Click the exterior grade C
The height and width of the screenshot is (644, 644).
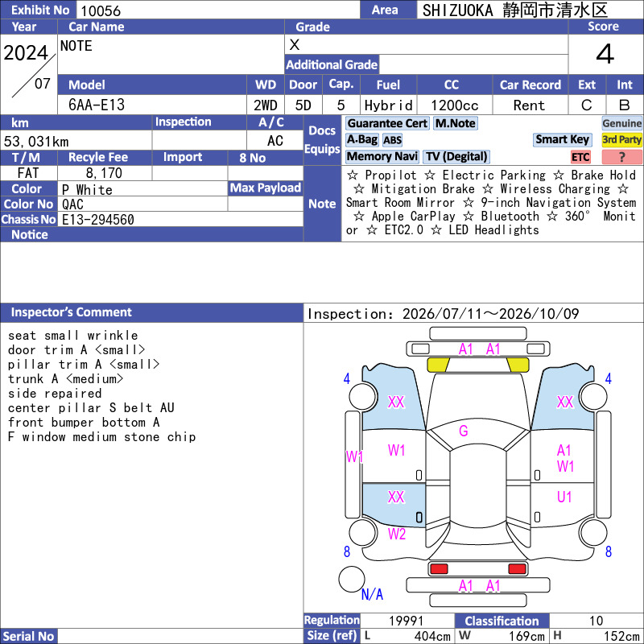pos(587,105)
